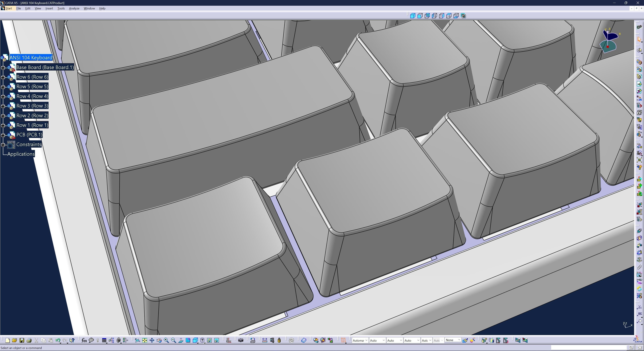Open the Tools menu
This screenshot has width=644, height=351.
pyautogui.click(x=61, y=8)
